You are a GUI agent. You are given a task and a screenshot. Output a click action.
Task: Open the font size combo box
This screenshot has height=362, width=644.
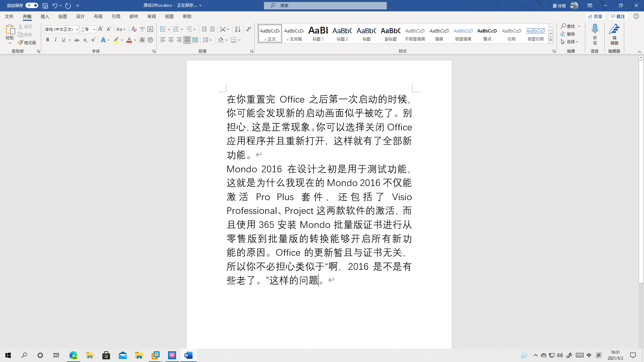[x=88, y=29]
